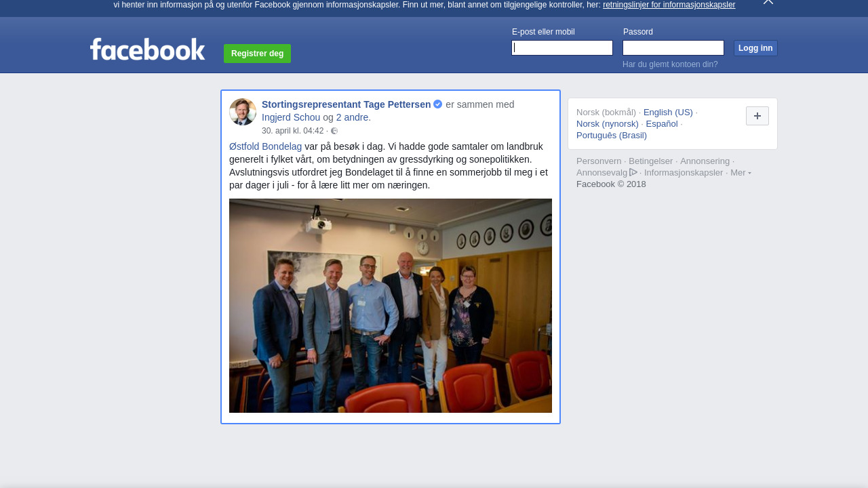
Task: Focus the Passord input field
Action: (x=673, y=47)
